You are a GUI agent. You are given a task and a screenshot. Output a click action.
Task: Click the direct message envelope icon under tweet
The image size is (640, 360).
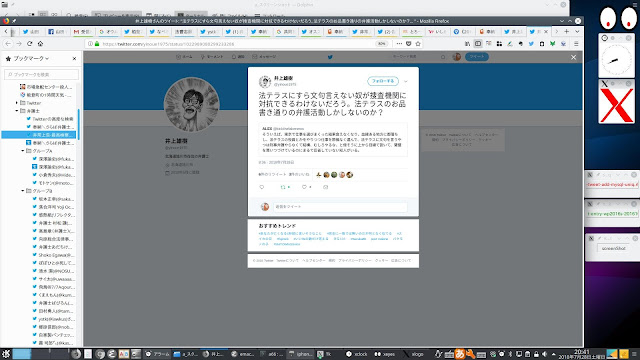click(325, 187)
